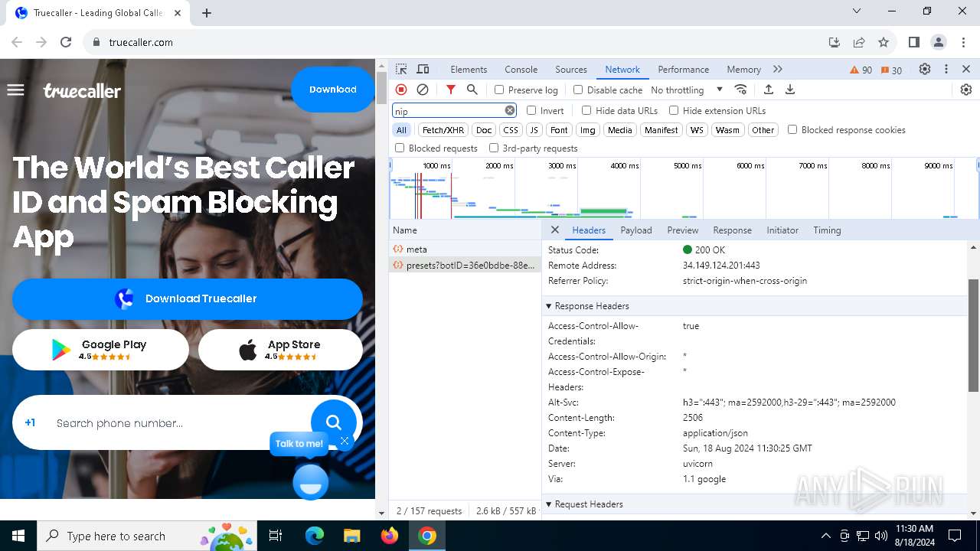Select the 'meta' request row
The image size is (980, 551).
(x=465, y=249)
